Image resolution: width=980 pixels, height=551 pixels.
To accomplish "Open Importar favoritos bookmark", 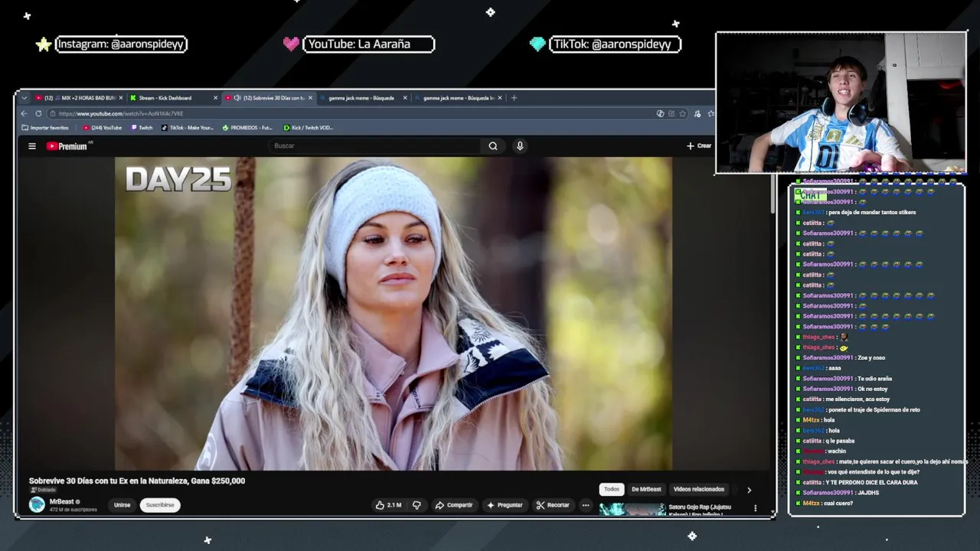I will point(45,128).
